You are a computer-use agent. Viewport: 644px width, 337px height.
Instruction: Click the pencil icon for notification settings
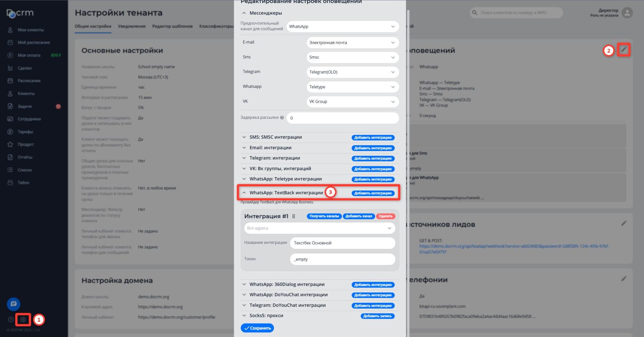624,49
